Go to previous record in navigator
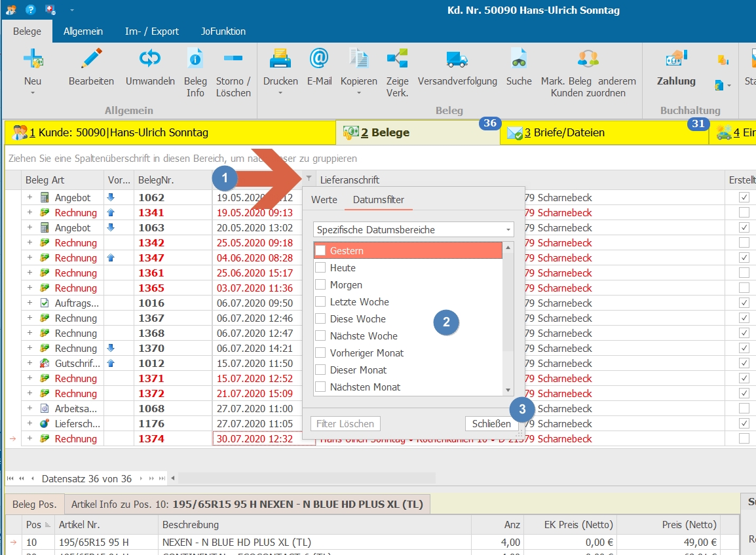The height and width of the screenshot is (555, 756). pyautogui.click(x=32, y=478)
